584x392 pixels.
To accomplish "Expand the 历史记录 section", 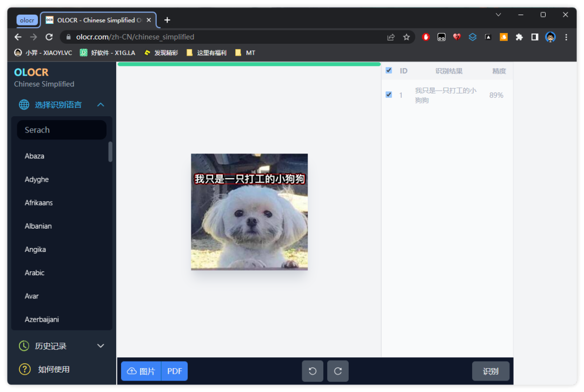I will pos(101,346).
